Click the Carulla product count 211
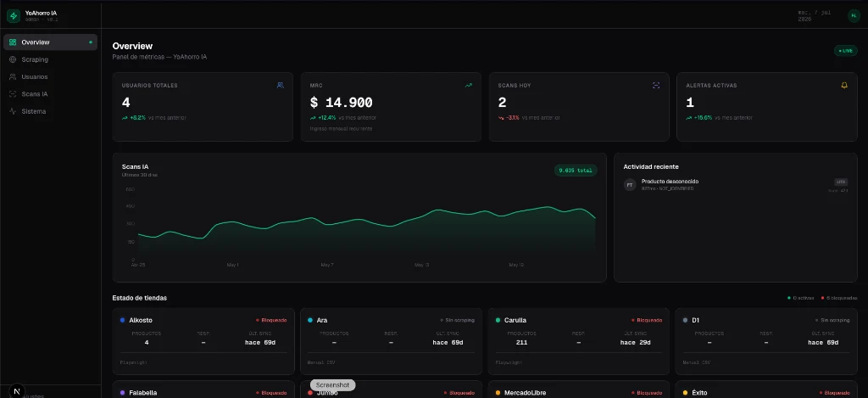 (521, 343)
